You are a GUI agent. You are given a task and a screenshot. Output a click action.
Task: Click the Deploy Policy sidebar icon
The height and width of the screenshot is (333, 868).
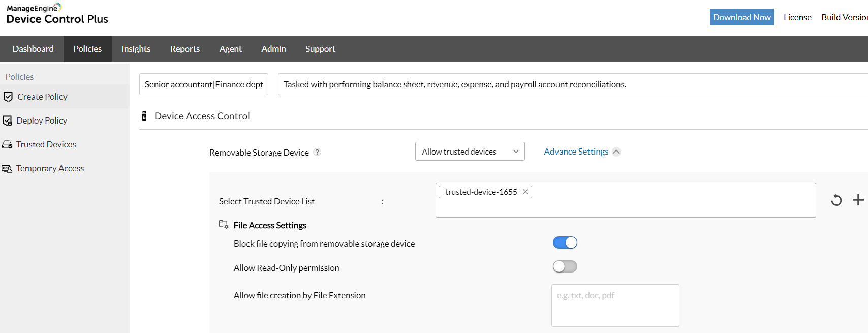[x=7, y=120]
